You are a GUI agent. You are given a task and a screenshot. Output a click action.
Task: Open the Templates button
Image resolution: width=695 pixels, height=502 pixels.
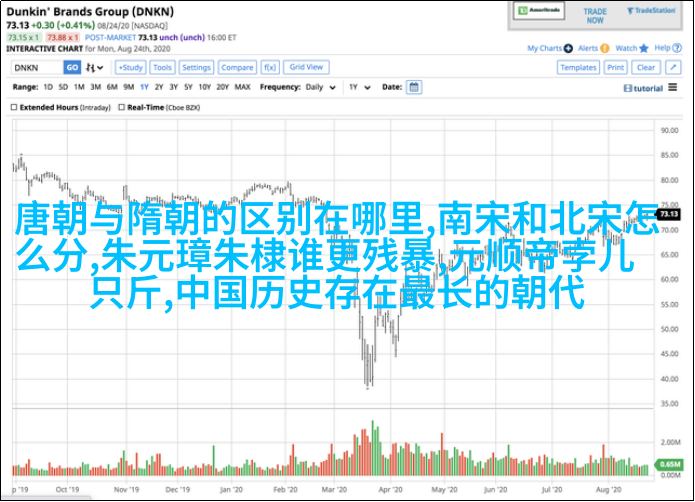pyautogui.click(x=578, y=68)
